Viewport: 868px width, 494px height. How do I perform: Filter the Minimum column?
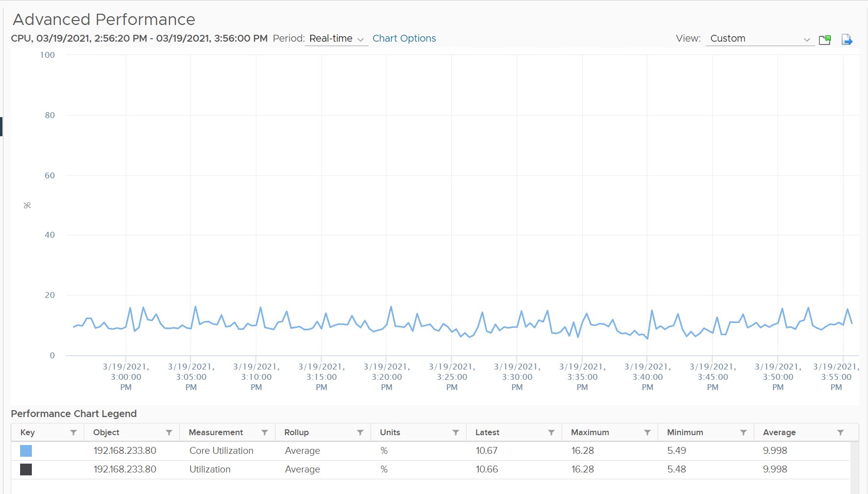[x=744, y=432]
